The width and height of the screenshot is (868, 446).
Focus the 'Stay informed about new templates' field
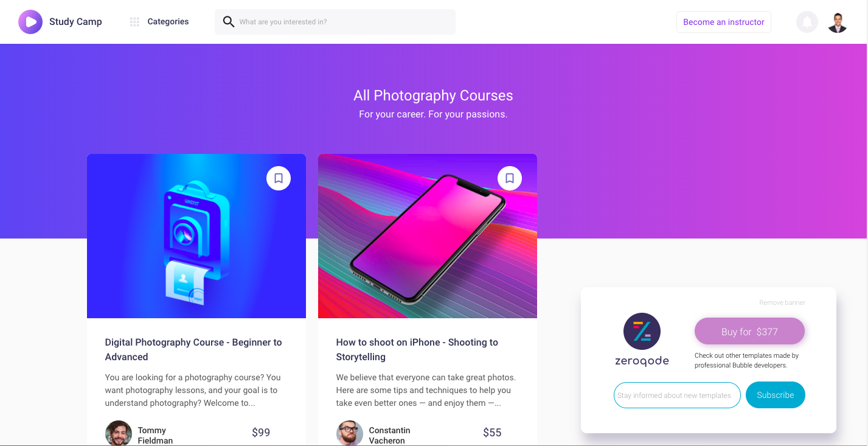pyautogui.click(x=677, y=395)
